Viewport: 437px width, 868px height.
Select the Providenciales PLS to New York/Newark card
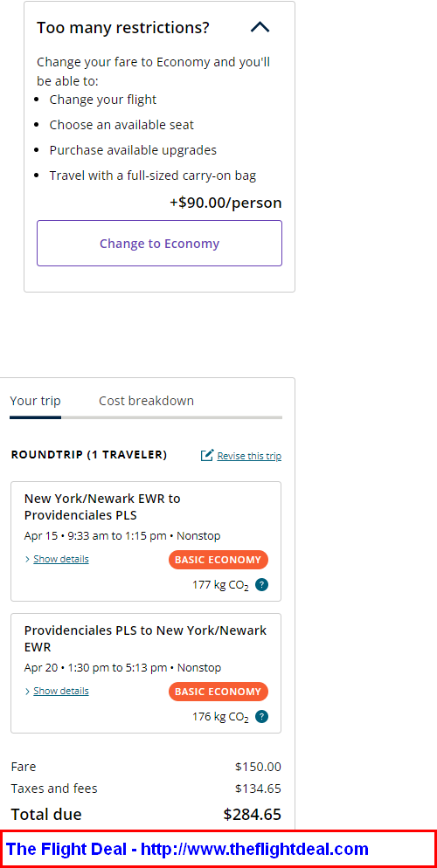[146, 673]
